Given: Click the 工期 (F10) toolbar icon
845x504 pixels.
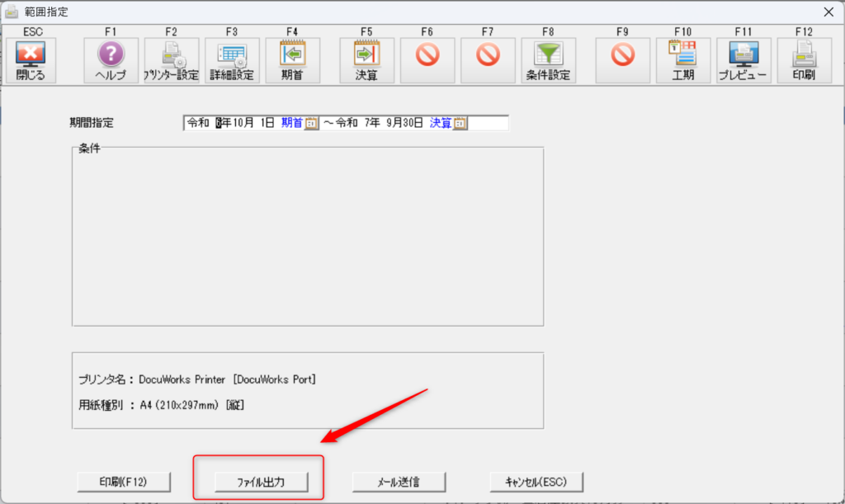Looking at the screenshot, I should click(682, 60).
